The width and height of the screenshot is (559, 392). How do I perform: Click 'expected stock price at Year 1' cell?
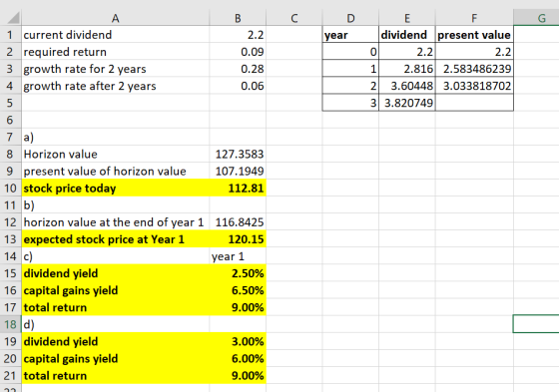pos(116,239)
